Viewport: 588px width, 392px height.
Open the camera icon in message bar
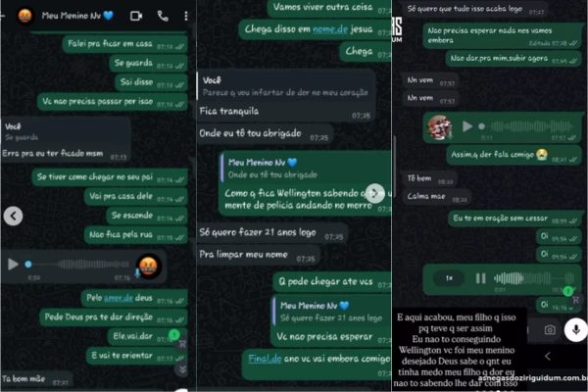550,329
